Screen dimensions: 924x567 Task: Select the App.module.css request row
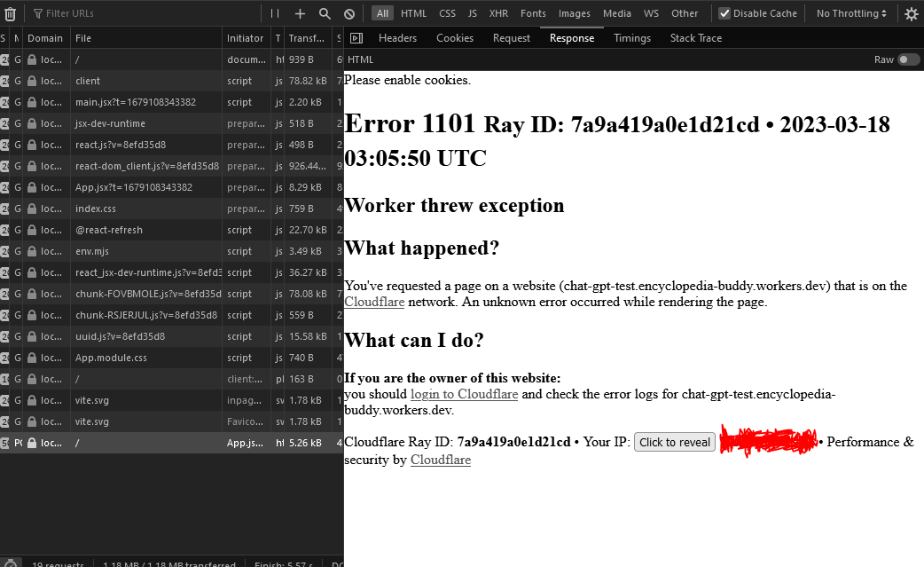(x=171, y=358)
